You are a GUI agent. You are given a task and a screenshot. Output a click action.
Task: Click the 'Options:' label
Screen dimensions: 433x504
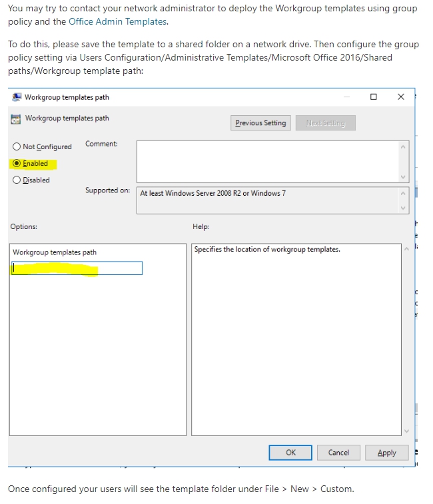(x=23, y=226)
